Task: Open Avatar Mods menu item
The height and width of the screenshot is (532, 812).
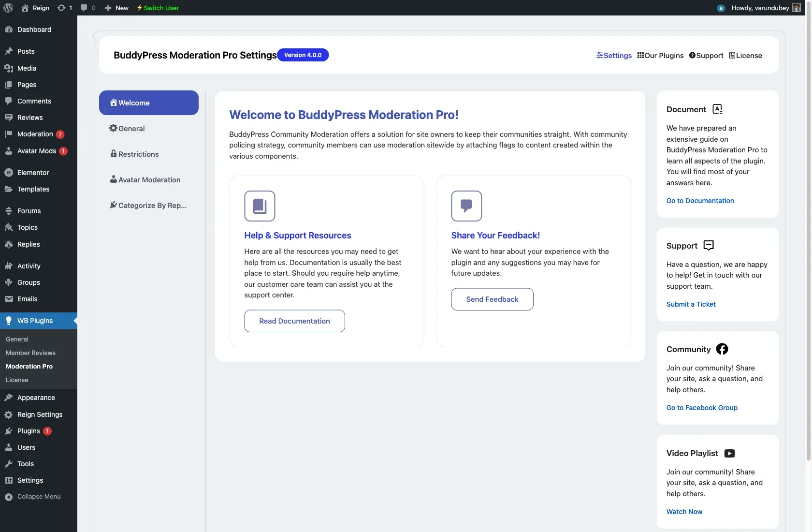Action: click(39, 151)
